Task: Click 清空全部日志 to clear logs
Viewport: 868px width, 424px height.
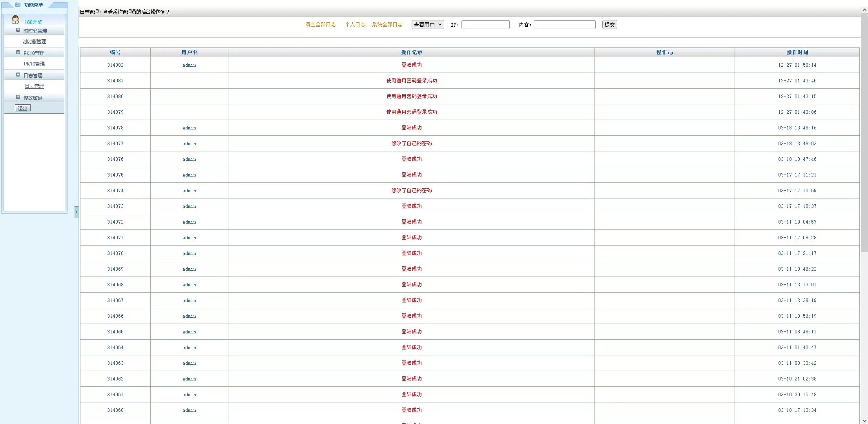Action: 320,25
